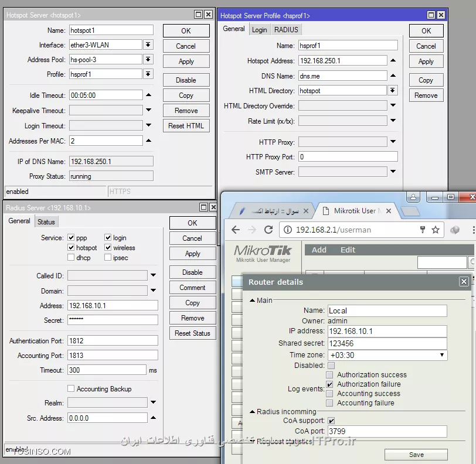This screenshot has height=464, width=476.
Task: Go back in browser history
Action: 236,230
